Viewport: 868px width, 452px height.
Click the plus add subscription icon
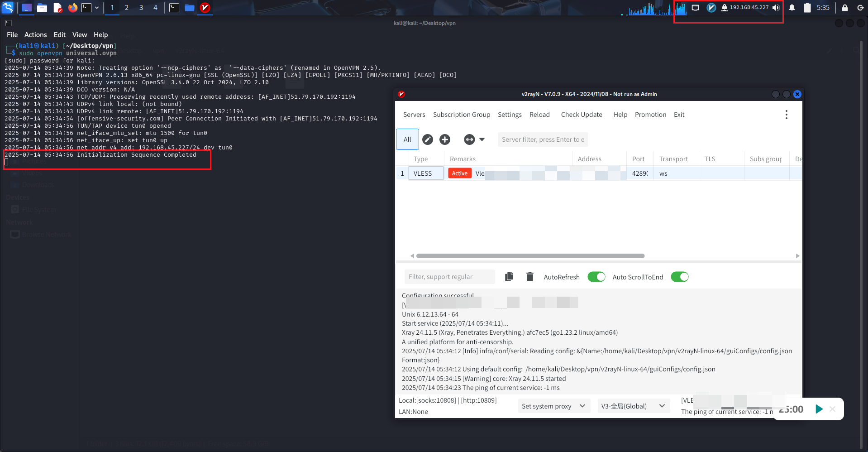445,139
